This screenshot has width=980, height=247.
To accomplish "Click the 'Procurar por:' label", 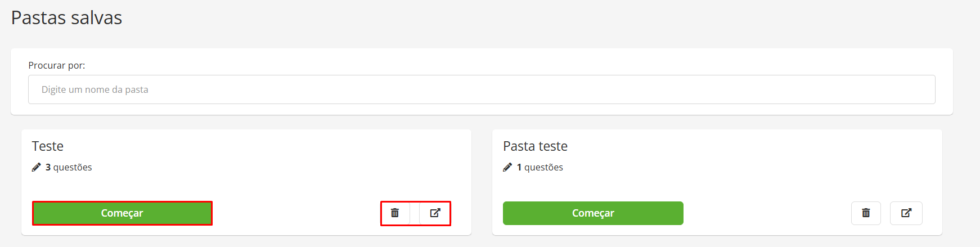I will tap(57, 65).
